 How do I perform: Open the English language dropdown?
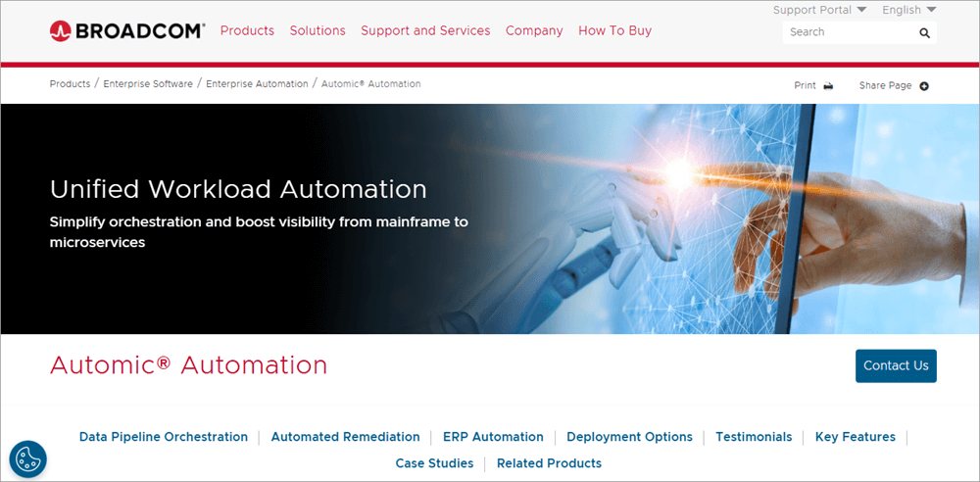(x=909, y=10)
